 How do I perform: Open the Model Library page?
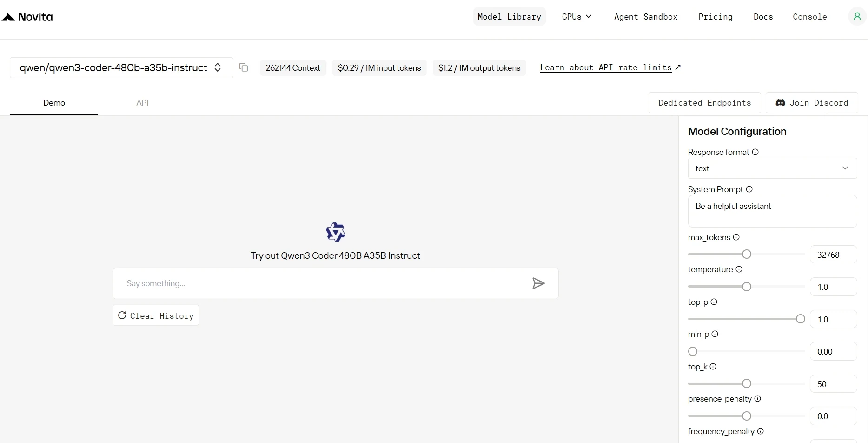[509, 17]
